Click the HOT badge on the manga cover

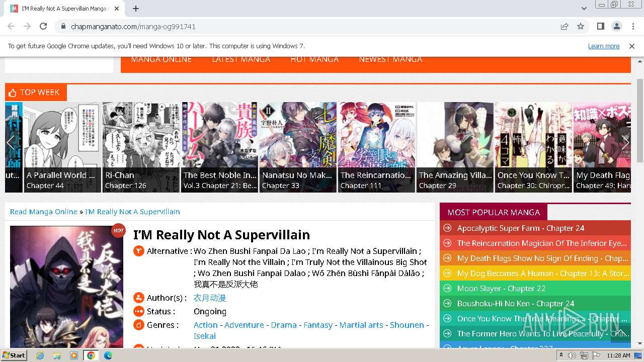(x=118, y=230)
